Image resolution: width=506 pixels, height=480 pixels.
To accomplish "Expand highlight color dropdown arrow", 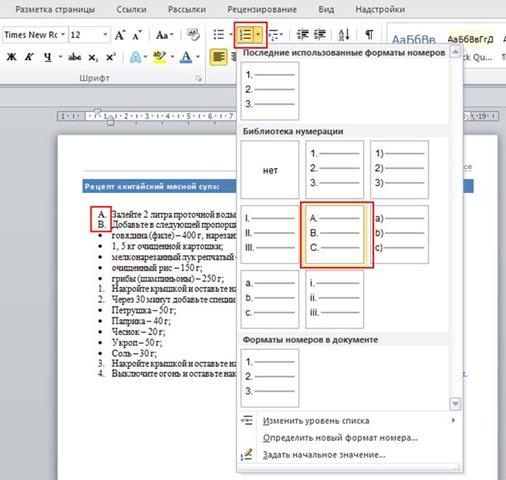I will pos(172,57).
